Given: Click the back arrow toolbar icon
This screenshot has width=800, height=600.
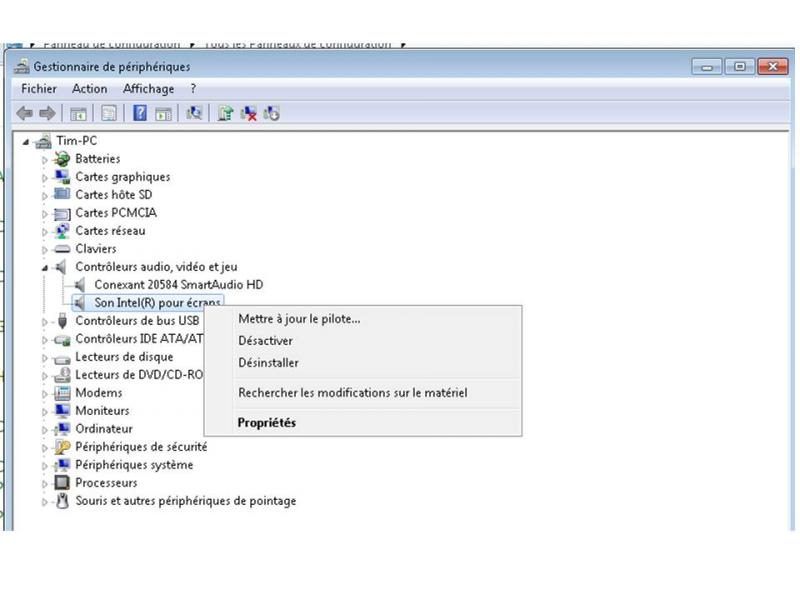Looking at the screenshot, I should coord(24,113).
